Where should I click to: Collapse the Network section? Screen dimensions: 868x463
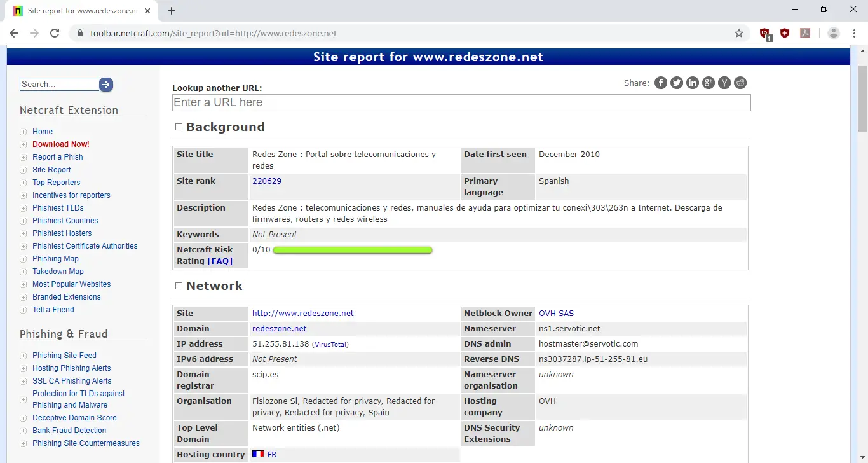point(179,286)
